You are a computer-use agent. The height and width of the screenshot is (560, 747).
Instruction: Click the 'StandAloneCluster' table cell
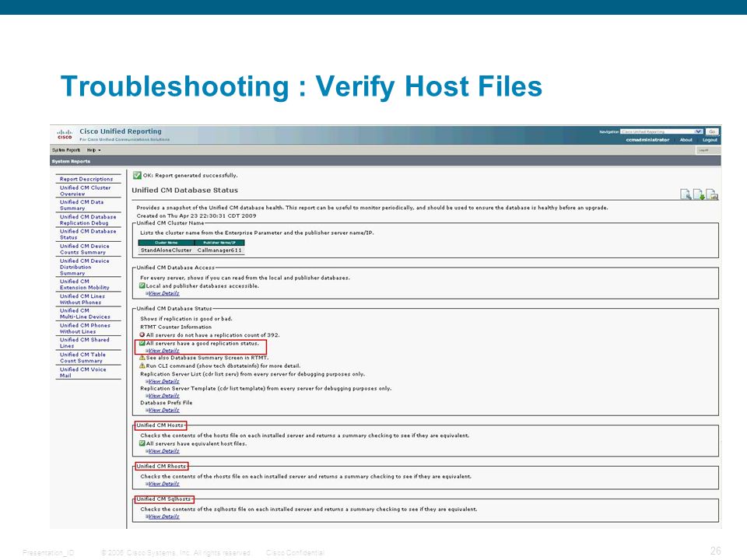[166, 250]
